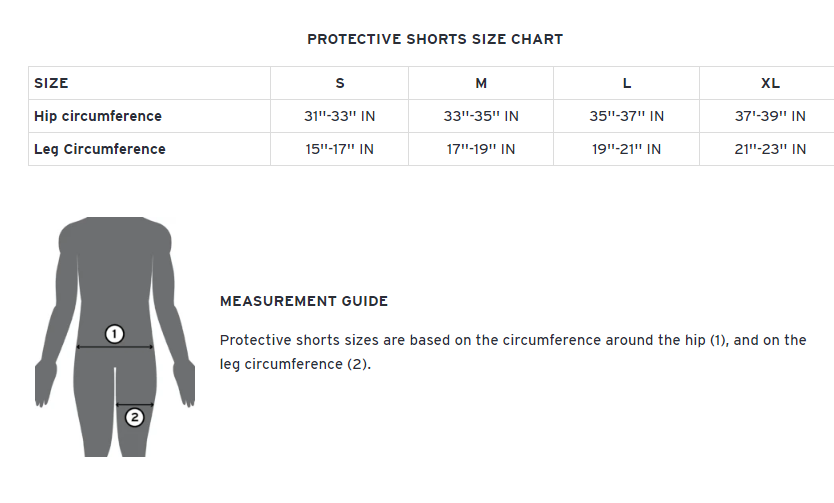Select the M size column header

click(481, 83)
